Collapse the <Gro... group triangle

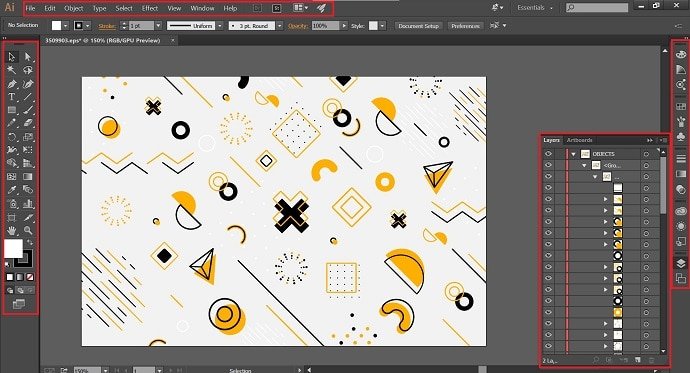click(585, 165)
